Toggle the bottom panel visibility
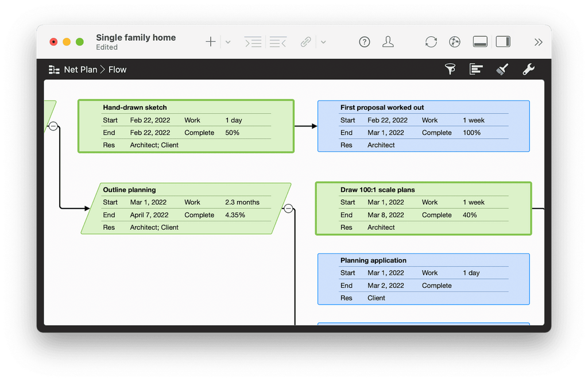Viewport: 588px width, 381px height. pos(480,42)
